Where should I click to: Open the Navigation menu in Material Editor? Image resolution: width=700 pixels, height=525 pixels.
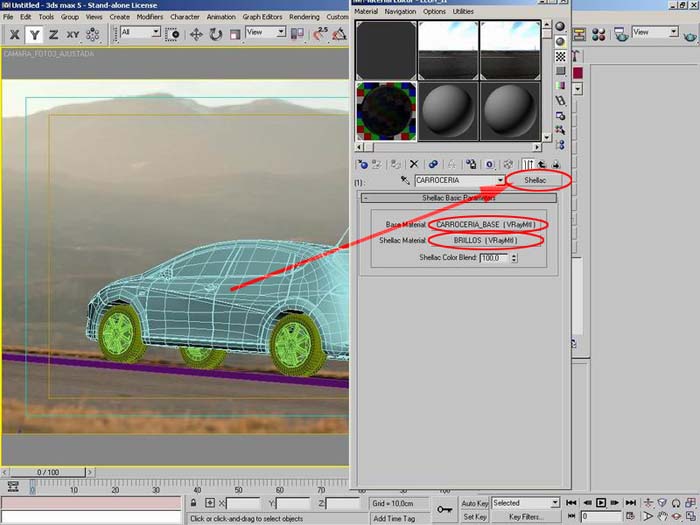tap(400, 11)
